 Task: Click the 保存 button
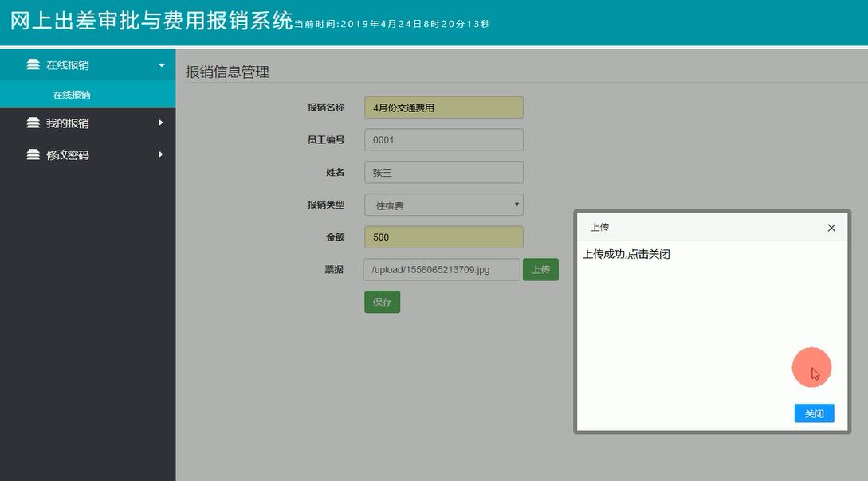coord(382,301)
